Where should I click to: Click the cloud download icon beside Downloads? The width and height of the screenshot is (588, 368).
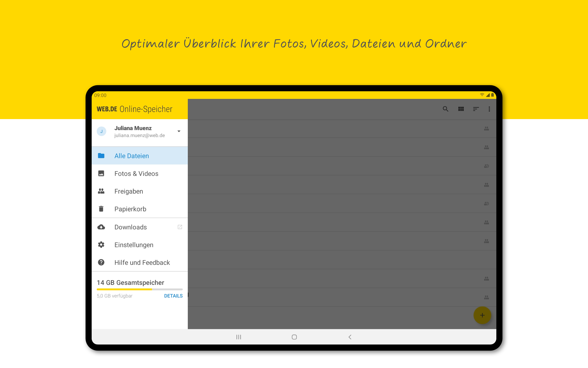(x=101, y=227)
